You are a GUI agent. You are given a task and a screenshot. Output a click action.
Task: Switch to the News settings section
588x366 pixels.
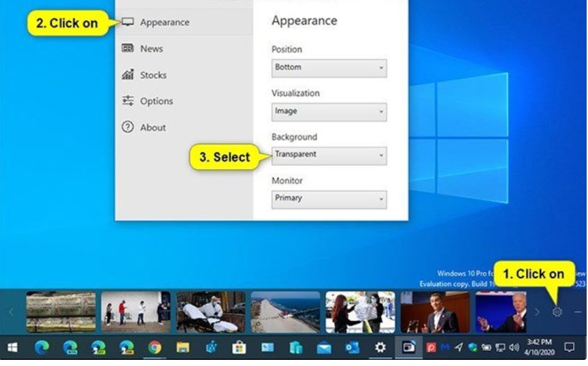pyautogui.click(x=151, y=48)
